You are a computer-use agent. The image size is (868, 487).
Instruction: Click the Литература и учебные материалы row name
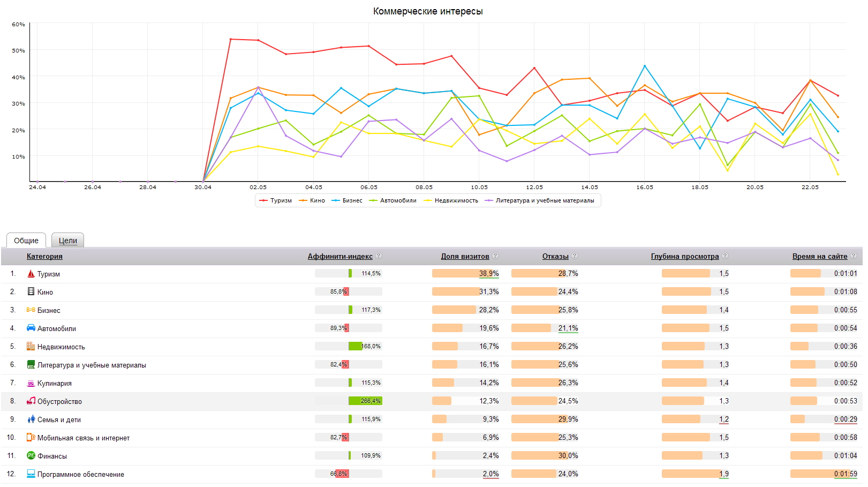(92, 365)
